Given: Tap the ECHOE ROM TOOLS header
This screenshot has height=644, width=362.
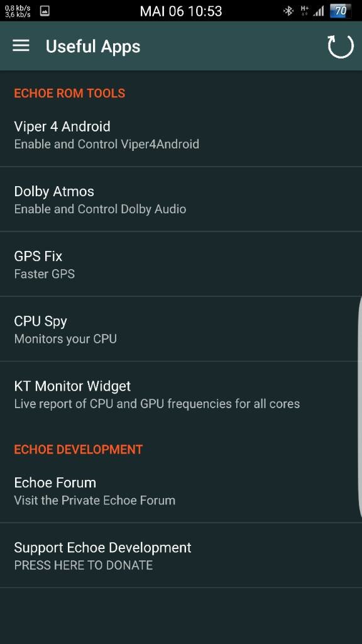Looking at the screenshot, I should (69, 93).
